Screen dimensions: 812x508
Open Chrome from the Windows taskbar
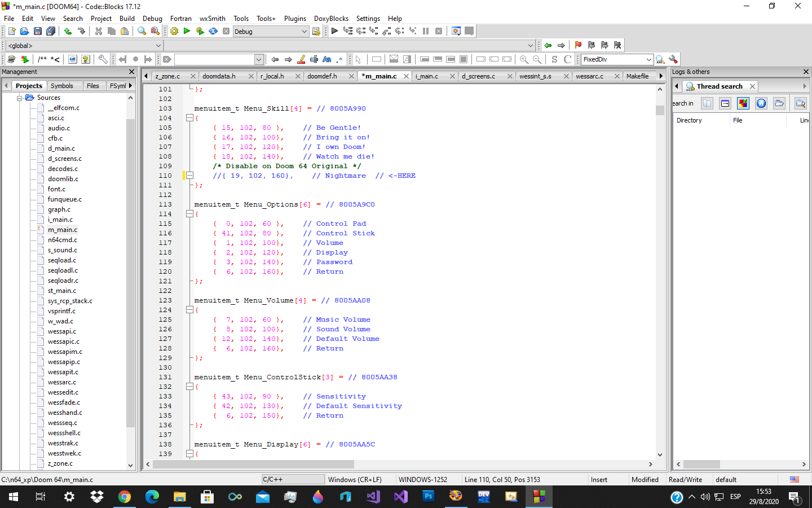[125, 497]
